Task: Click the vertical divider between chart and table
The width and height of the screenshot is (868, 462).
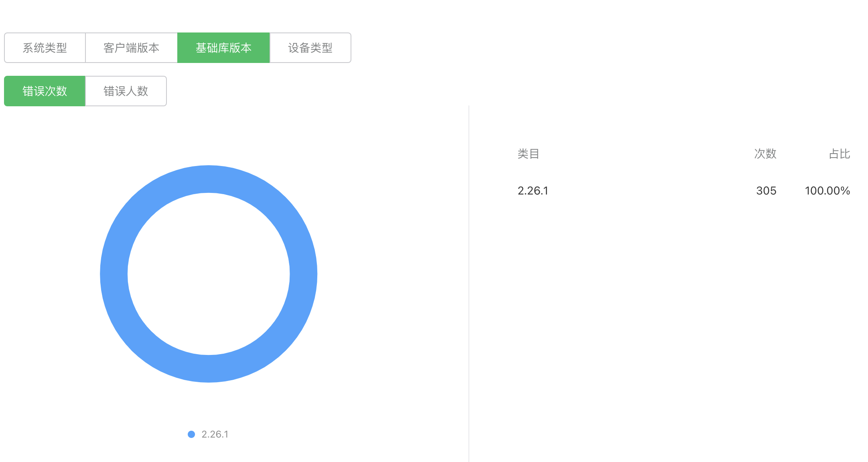Action: pos(468,281)
